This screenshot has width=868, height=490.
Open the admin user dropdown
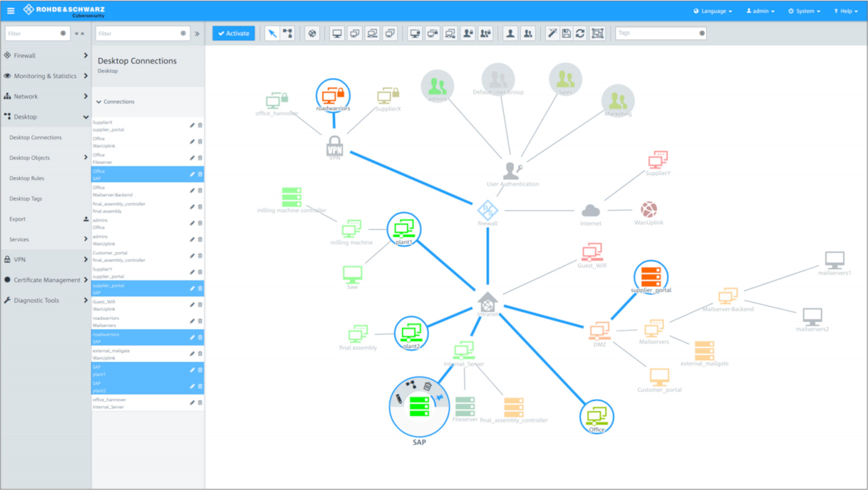(760, 11)
